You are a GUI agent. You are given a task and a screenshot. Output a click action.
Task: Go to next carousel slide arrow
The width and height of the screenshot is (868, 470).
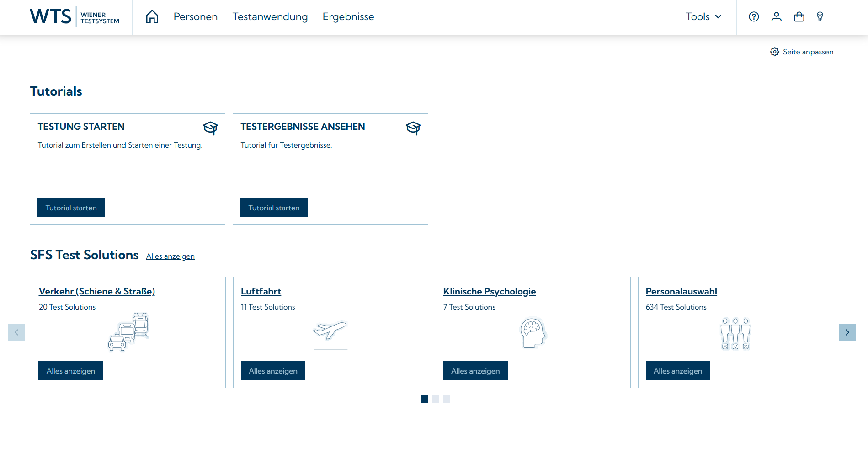tap(847, 332)
